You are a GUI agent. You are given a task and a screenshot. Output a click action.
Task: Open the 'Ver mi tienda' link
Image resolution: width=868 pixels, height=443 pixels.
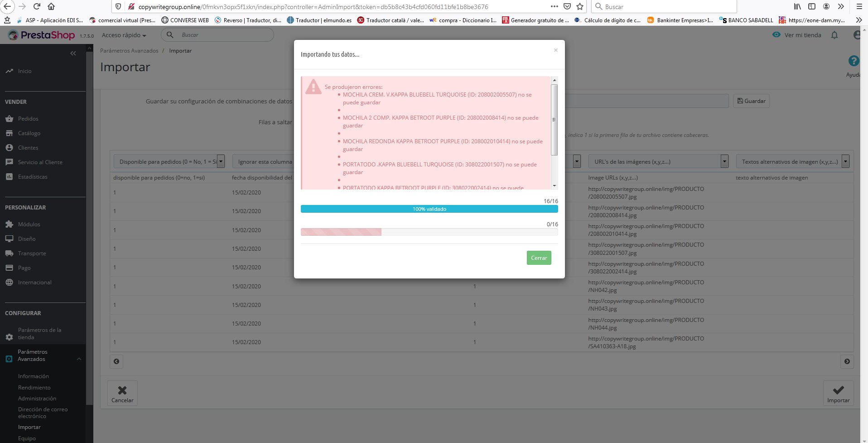click(x=797, y=35)
